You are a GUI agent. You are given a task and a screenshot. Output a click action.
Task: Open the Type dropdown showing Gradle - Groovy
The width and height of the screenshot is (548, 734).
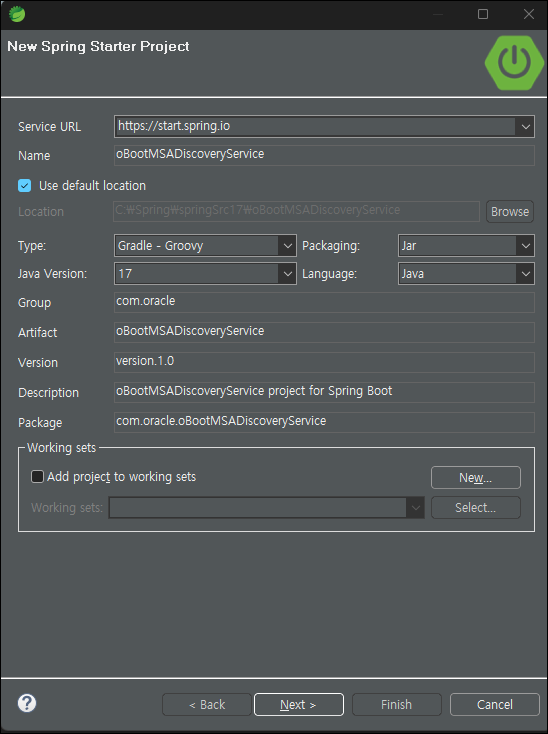pyautogui.click(x=205, y=246)
